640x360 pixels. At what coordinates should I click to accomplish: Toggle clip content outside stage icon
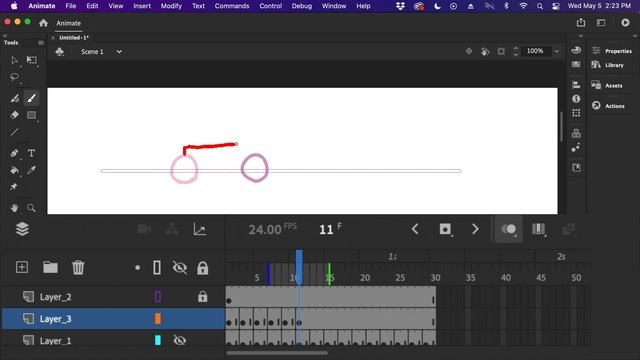coord(501,51)
